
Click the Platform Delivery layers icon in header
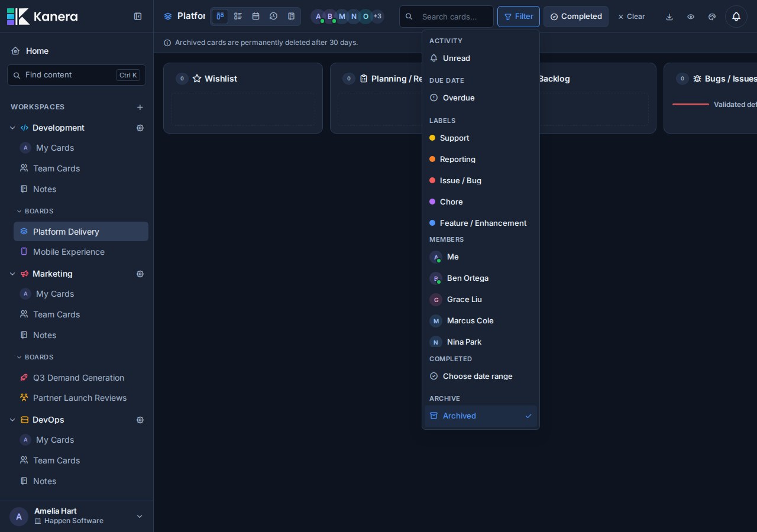(x=168, y=17)
